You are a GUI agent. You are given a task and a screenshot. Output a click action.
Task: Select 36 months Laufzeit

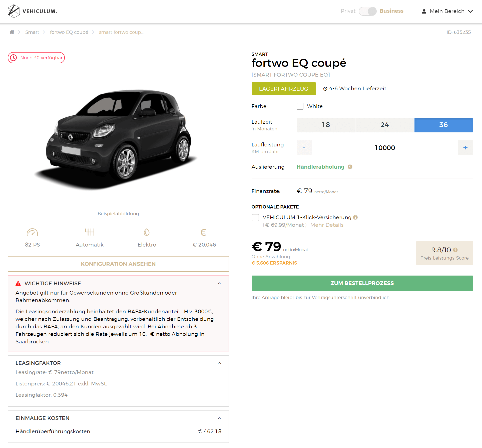point(443,125)
